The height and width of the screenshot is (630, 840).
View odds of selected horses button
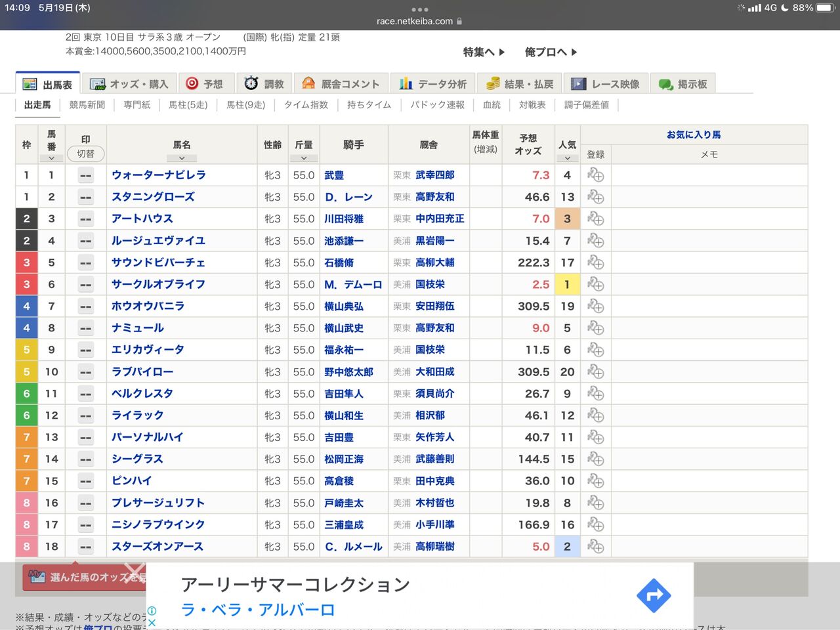[84, 577]
